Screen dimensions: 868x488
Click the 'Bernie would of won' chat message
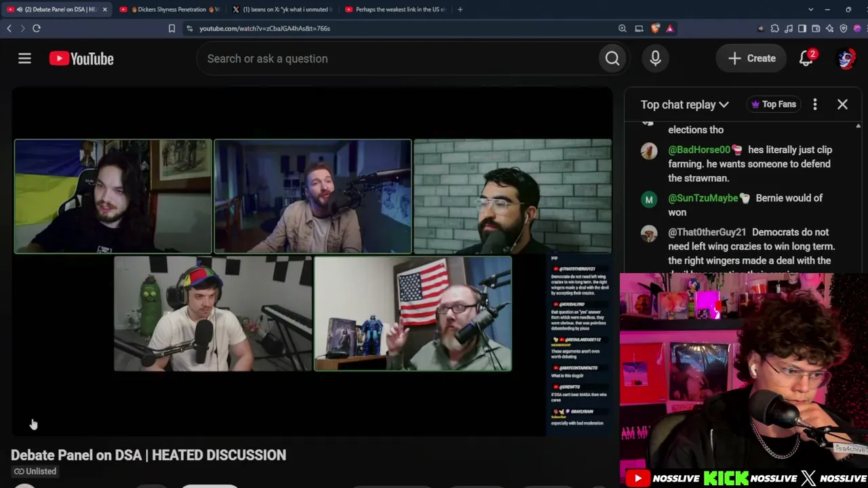click(745, 205)
